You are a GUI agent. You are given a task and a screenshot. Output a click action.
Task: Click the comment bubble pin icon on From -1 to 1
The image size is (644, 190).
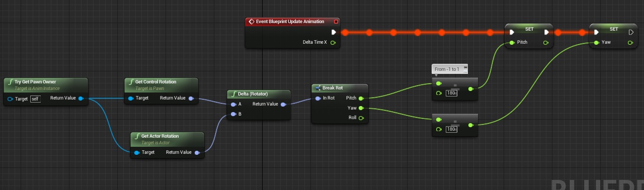[465, 68]
